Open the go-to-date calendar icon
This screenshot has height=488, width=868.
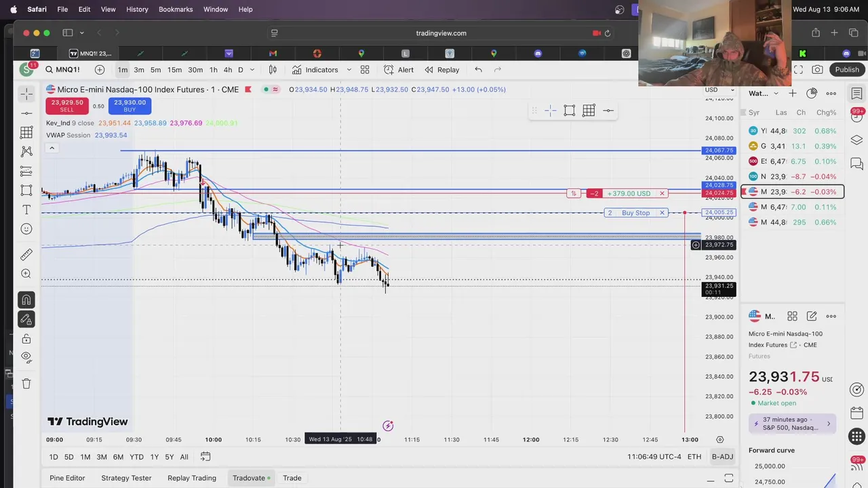point(205,457)
